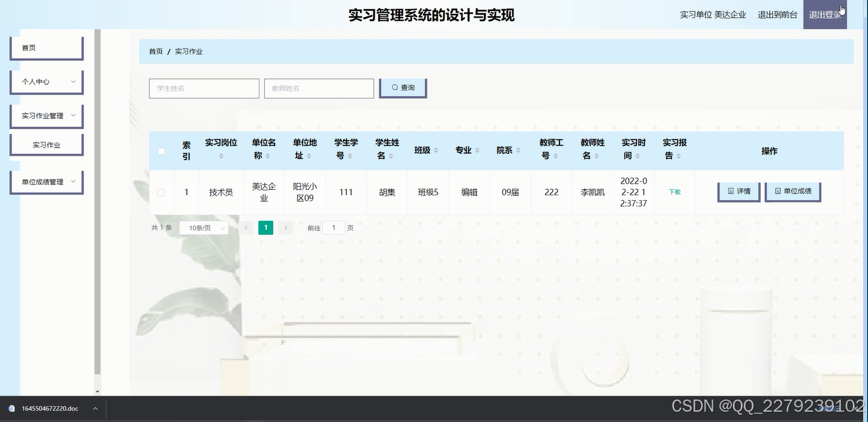
Task: Check the row checkbox for student 胡集
Action: pyautogui.click(x=161, y=192)
